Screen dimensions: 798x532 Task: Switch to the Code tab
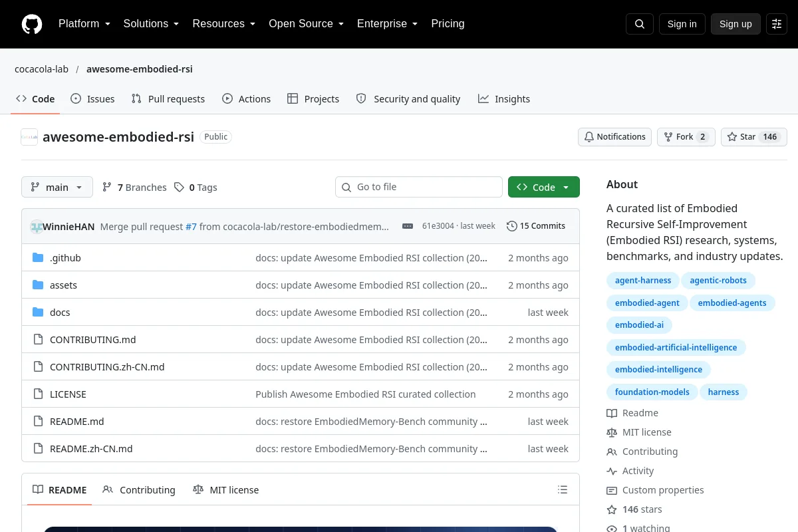point(35,99)
